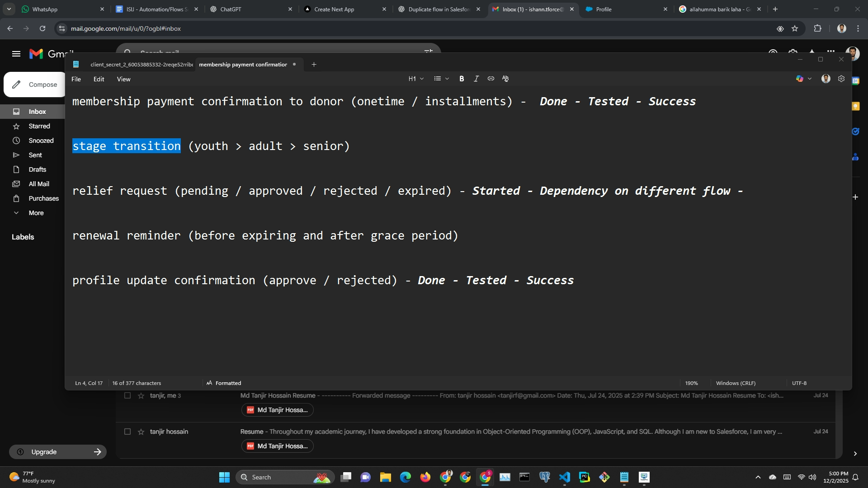Open the H1 heading dropdown
The image size is (868, 488).
pos(416,79)
